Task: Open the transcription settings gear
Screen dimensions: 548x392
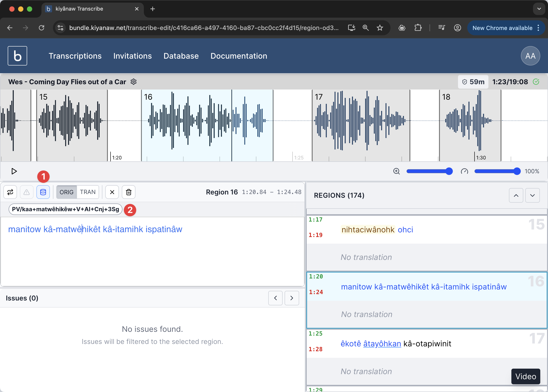Action: pyautogui.click(x=133, y=82)
